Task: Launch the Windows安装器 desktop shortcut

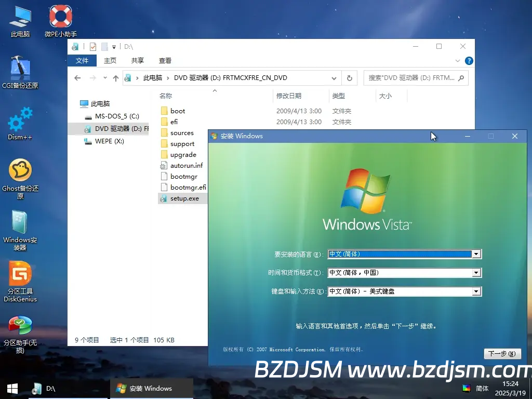Action: [20, 231]
